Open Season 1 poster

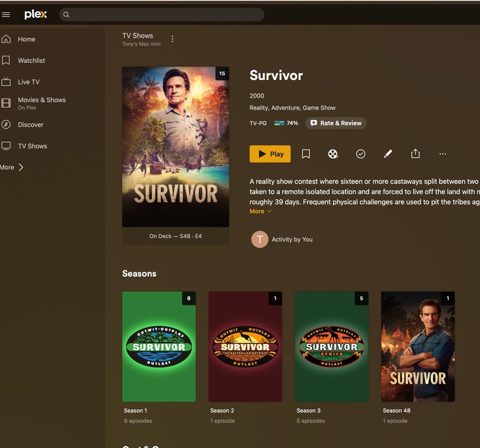pyautogui.click(x=159, y=346)
